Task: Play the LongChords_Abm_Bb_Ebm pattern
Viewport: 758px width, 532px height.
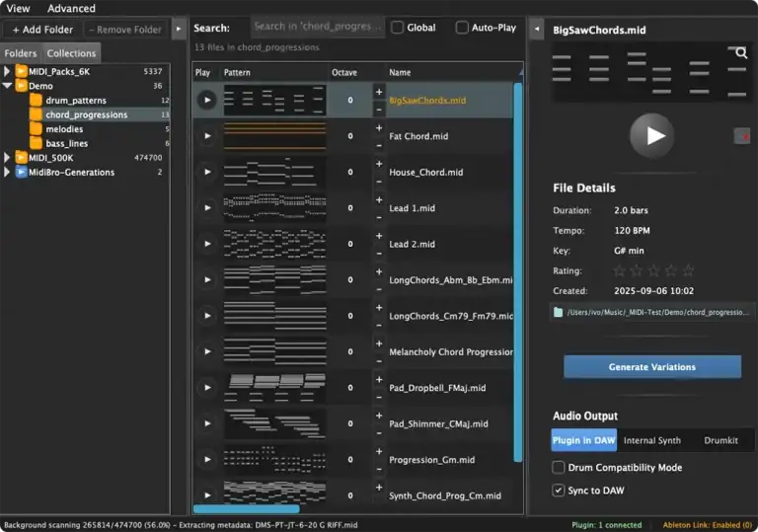Action: pos(207,279)
